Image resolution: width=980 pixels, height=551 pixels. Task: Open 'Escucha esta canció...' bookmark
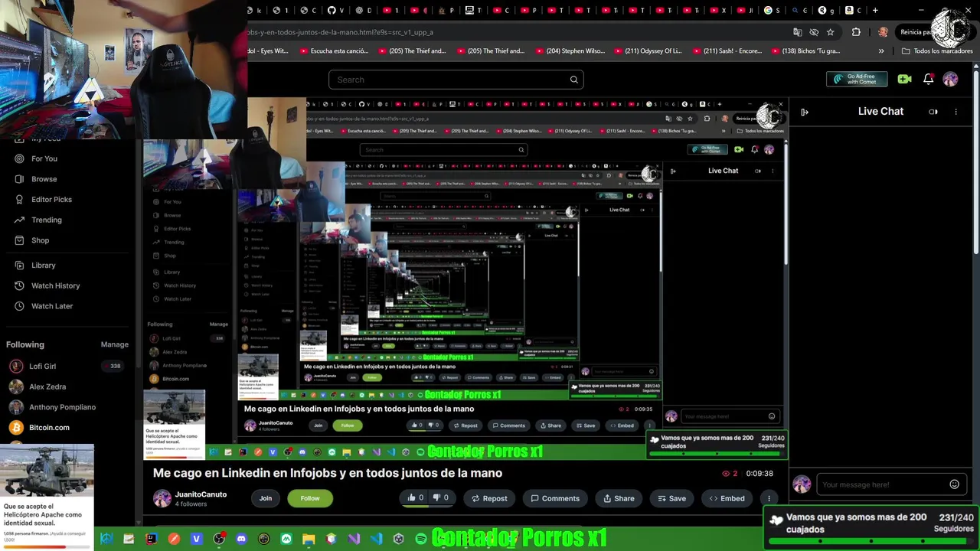coord(333,51)
